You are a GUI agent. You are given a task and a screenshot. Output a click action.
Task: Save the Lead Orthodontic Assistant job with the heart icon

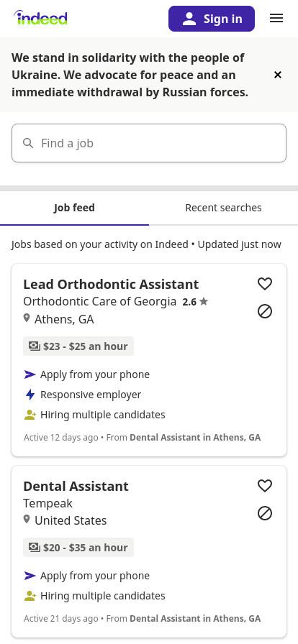(x=265, y=284)
